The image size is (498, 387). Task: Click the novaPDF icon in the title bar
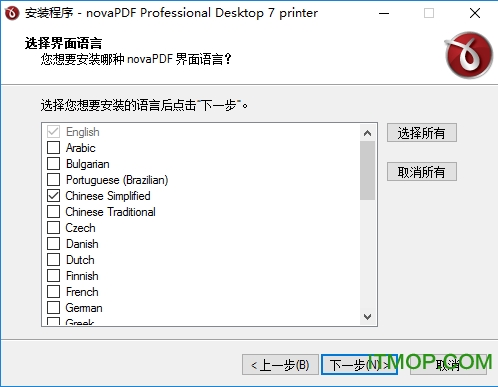[12, 13]
